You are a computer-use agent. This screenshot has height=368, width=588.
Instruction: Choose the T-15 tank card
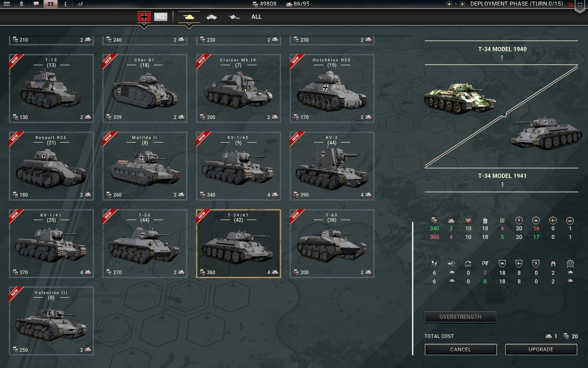point(51,88)
